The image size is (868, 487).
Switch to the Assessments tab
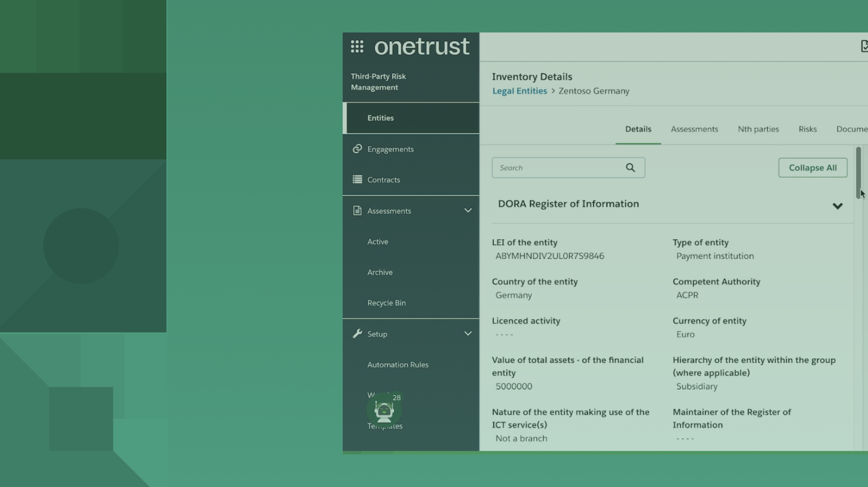694,129
